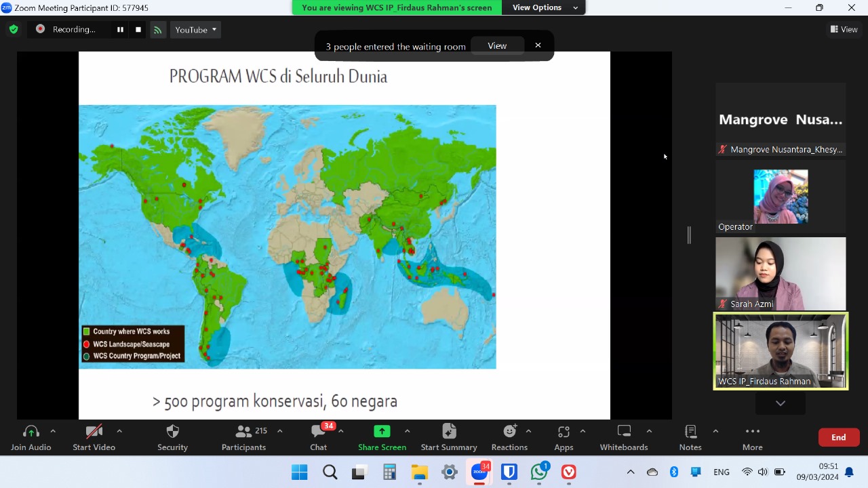
Task: Open the Chat panel
Action: 318,437
